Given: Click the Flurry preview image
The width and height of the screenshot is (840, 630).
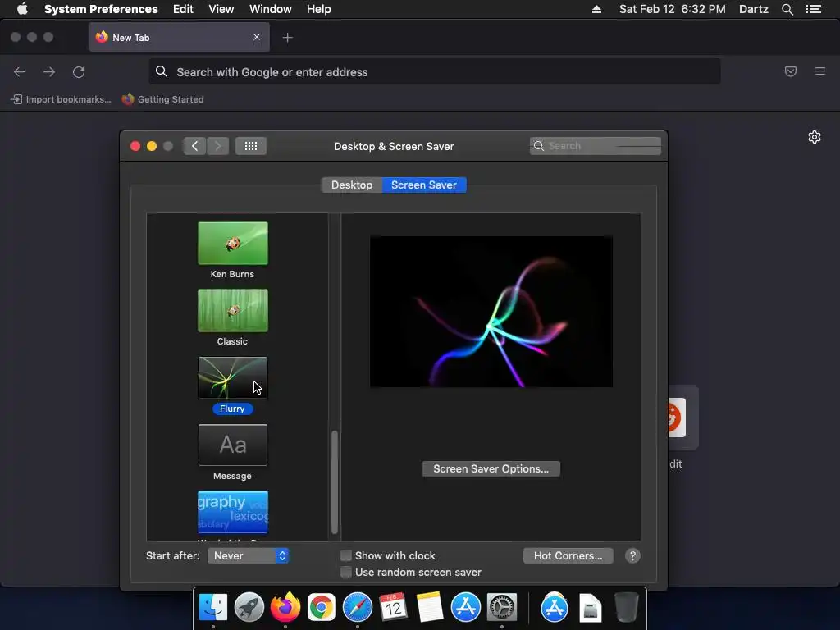Looking at the screenshot, I should (x=491, y=311).
